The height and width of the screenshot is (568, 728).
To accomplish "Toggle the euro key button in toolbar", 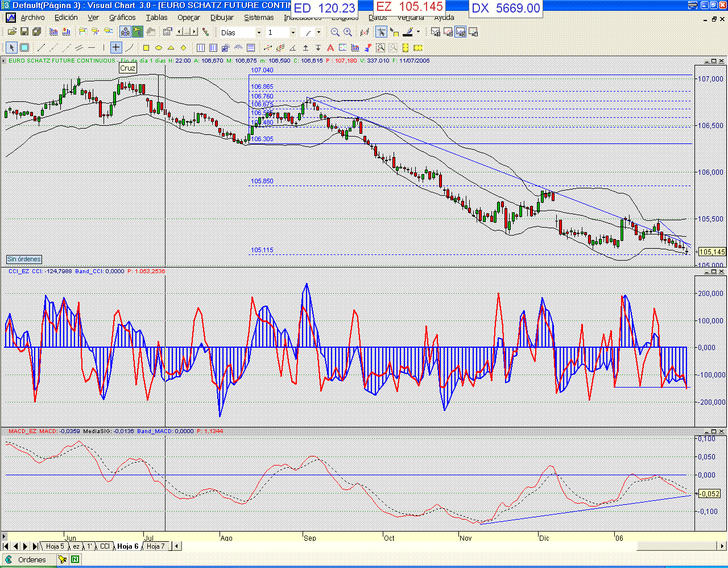I will click(137, 32).
